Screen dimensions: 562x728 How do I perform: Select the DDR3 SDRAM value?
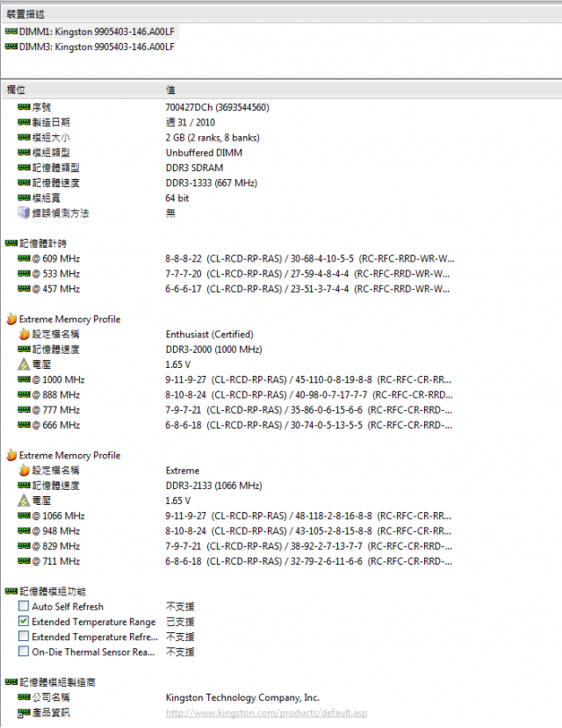coord(194,168)
